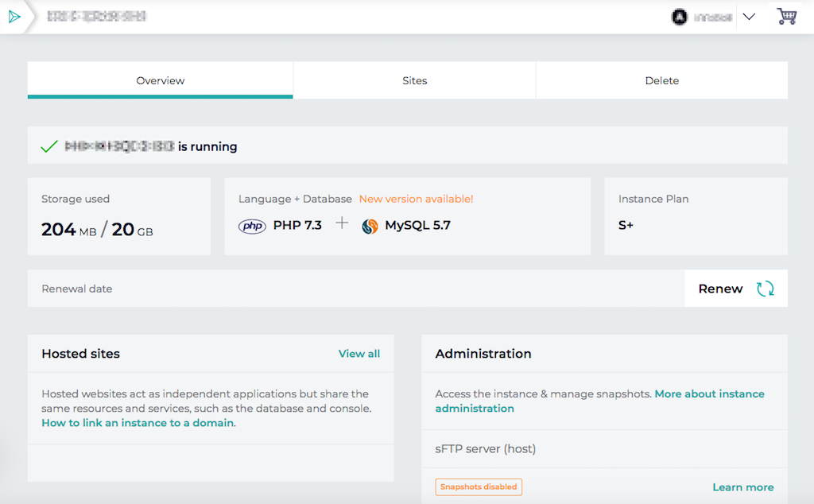Viewport: 814px width, 504px height.
Task: Open How to link an instance link
Action: click(x=138, y=423)
